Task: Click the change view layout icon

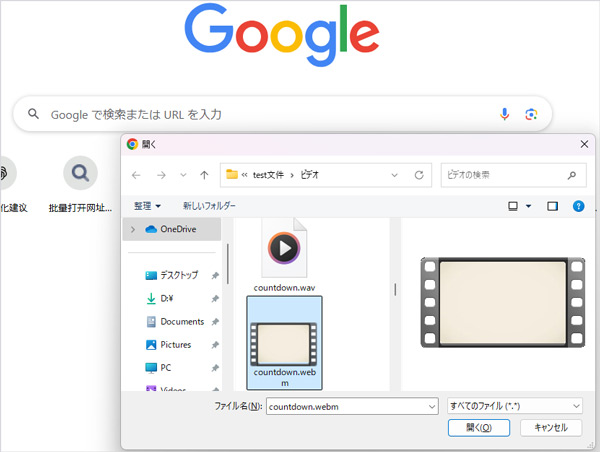Action: click(513, 206)
